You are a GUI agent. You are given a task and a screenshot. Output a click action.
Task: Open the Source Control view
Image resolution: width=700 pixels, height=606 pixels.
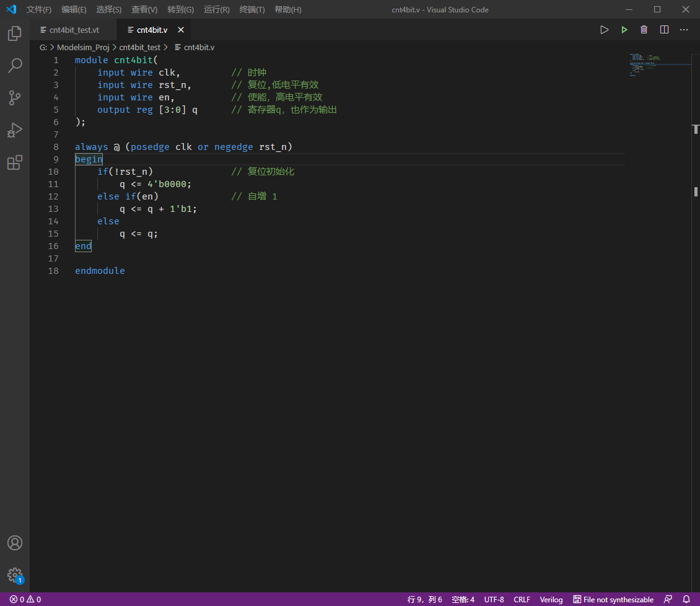click(15, 98)
